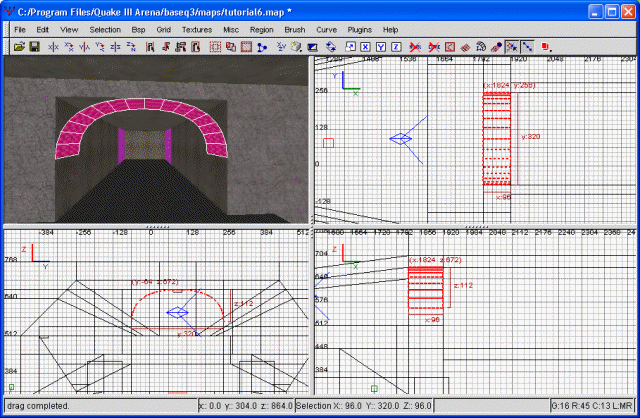
Task: Click the patch bend mode icon
Action: (481, 47)
